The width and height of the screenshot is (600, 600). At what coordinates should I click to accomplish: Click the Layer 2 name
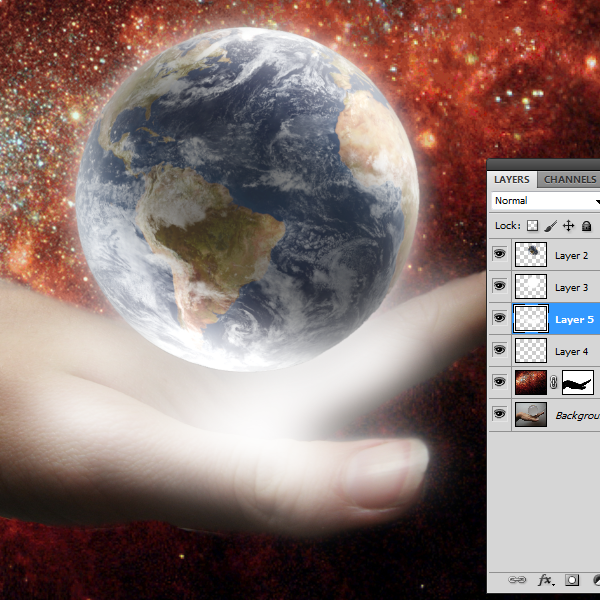coord(571,256)
